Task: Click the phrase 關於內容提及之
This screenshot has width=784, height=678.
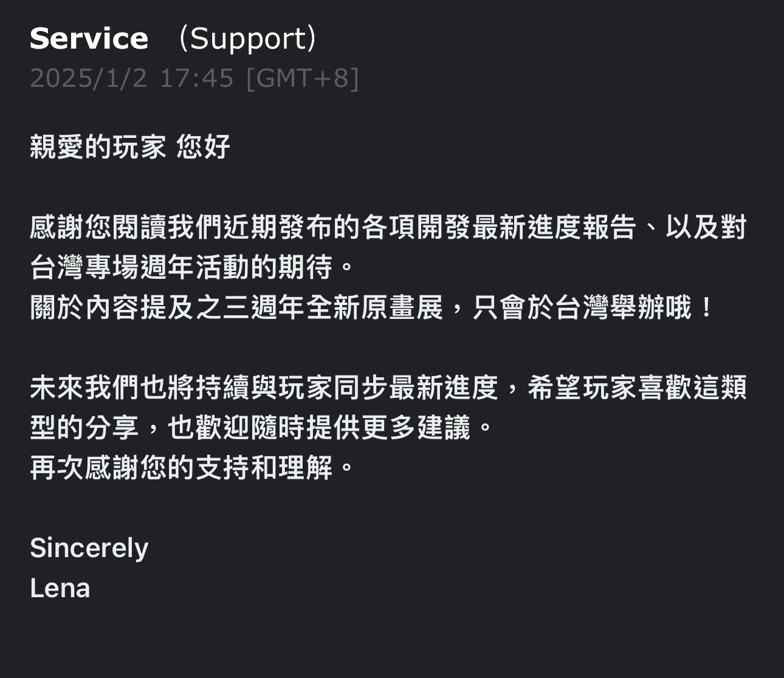Action: click(x=126, y=307)
